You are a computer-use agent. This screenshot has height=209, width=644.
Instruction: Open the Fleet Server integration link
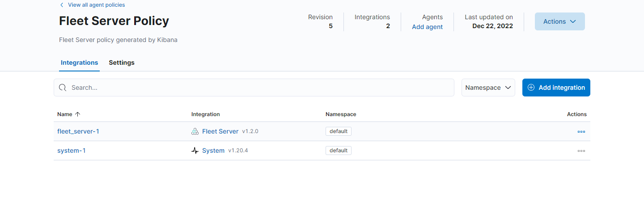click(x=220, y=131)
